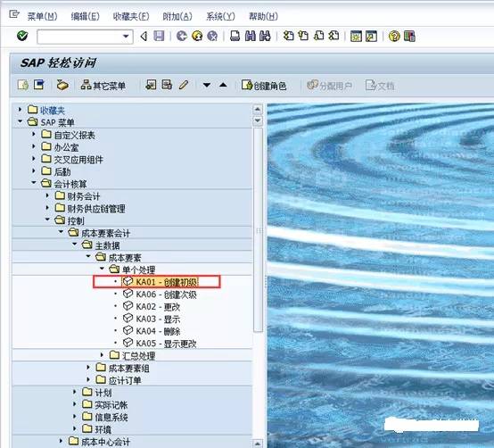The image size is (494, 448).
Task: Click the window system menu icon at top-left
Action: [14, 14]
